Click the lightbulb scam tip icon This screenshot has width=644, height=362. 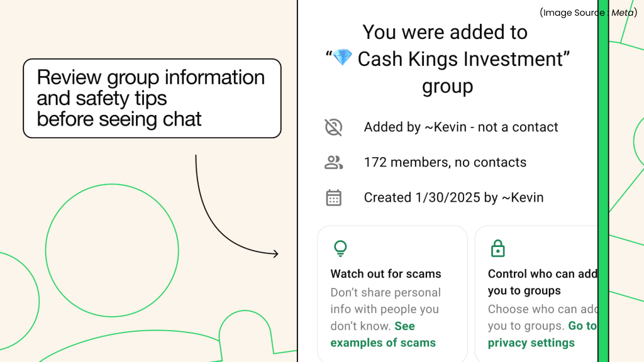340,249
